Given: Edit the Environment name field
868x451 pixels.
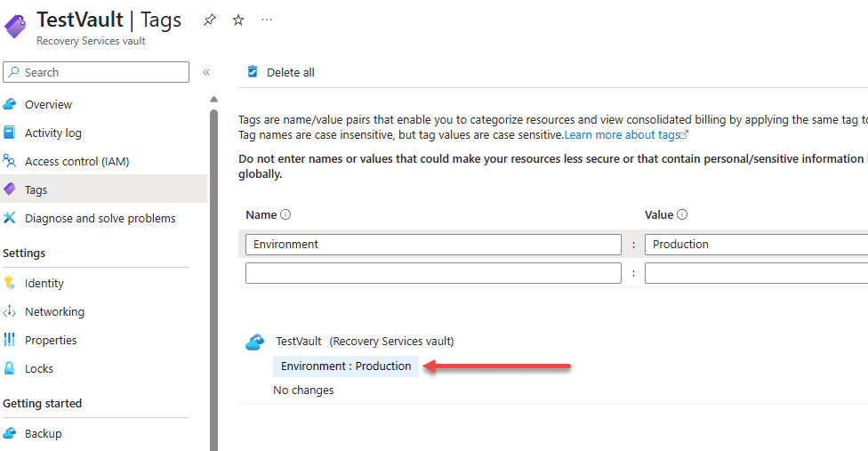Looking at the screenshot, I should (433, 245).
